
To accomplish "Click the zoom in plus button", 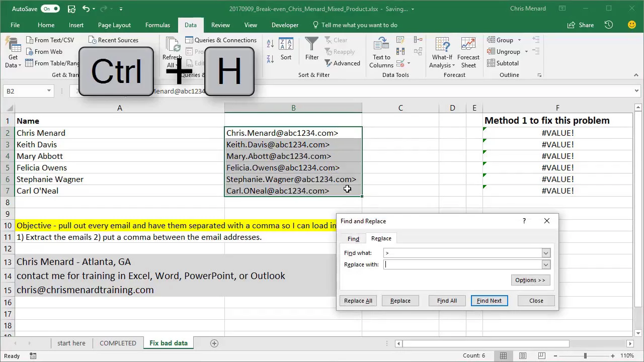I will 612,355.
